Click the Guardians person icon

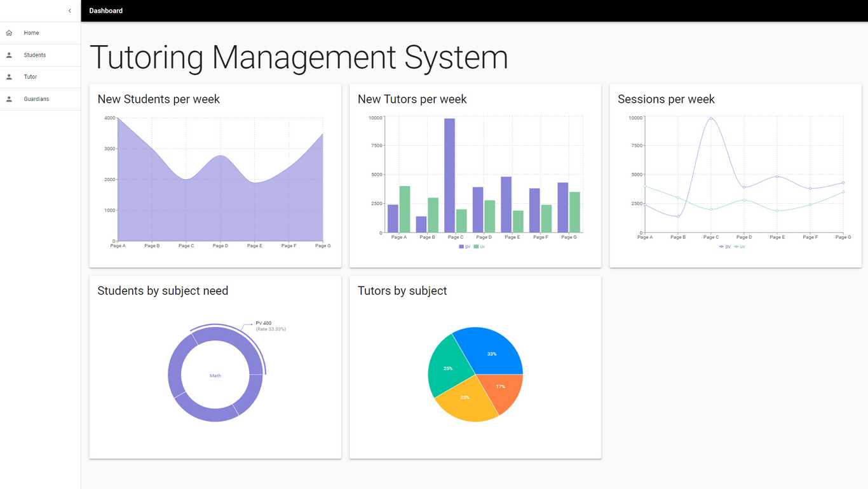9,99
